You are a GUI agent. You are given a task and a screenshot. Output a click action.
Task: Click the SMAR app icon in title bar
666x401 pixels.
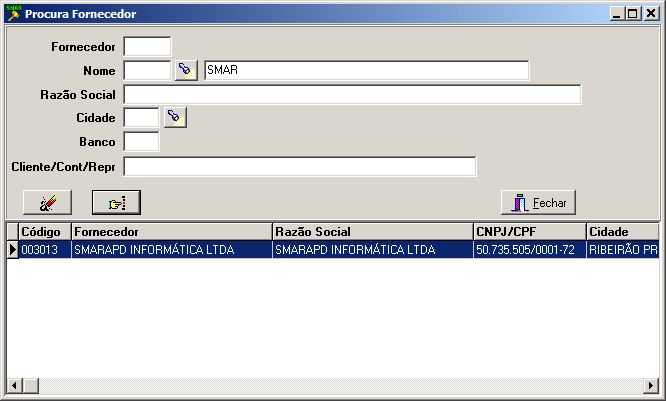click(14, 14)
